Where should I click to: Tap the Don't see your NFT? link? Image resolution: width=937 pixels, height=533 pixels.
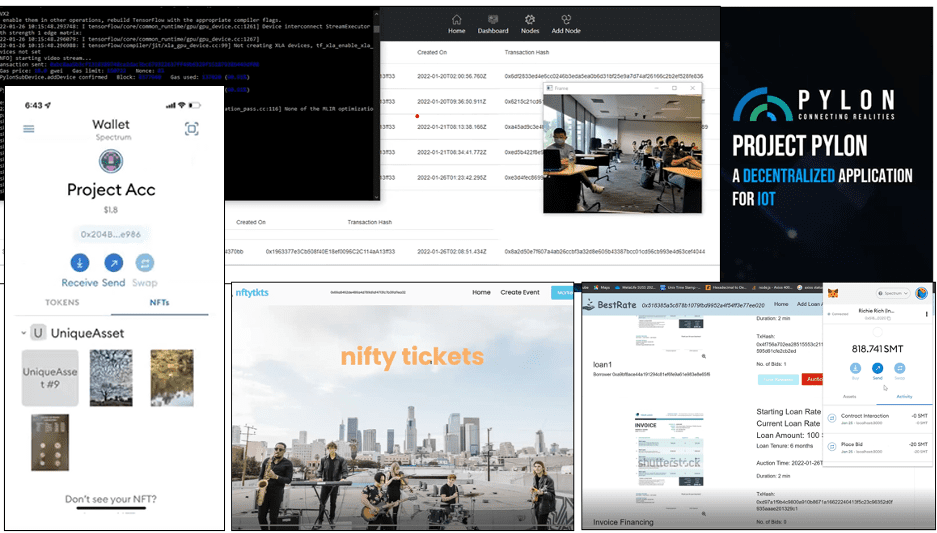click(x=111, y=499)
